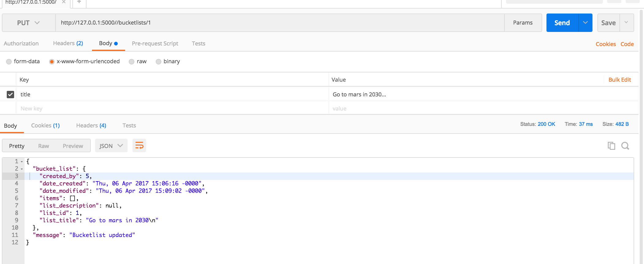Open request Headers (2) tab
Image resolution: width=644 pixels, height=264 pixels.
(x=68, y=43)
